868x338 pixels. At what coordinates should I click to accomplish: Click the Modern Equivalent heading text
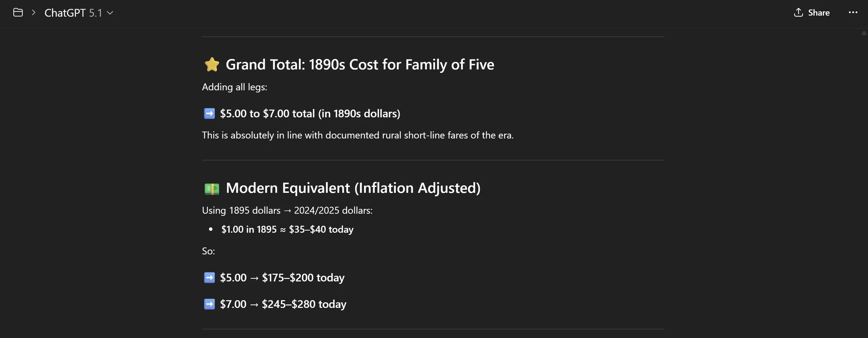[x=353, y=188]
